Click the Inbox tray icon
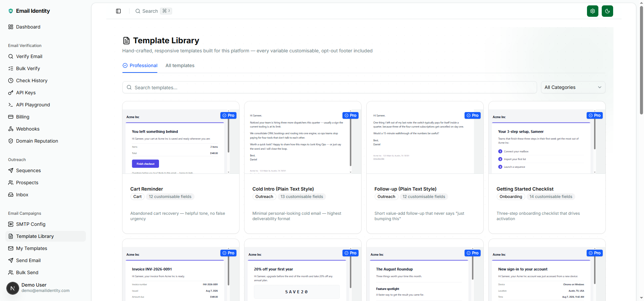This screenshot has width=644, height=301. pyautogui.click(x=11, y=195)
